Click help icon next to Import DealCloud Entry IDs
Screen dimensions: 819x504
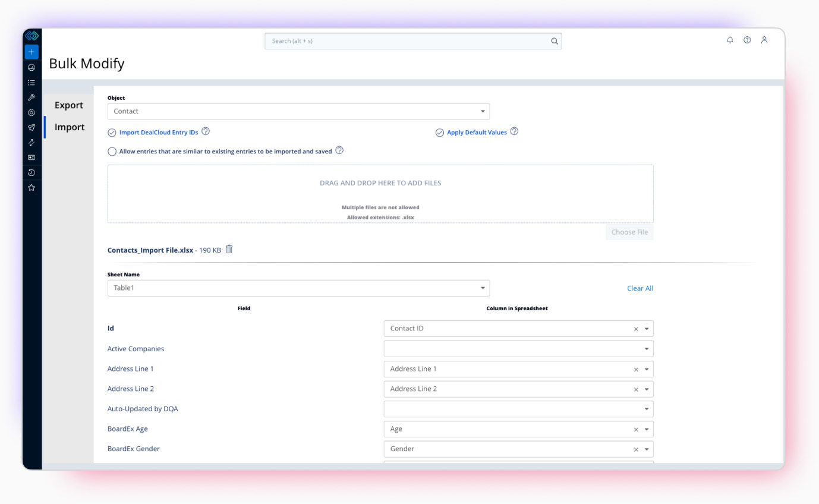point(206,131)
